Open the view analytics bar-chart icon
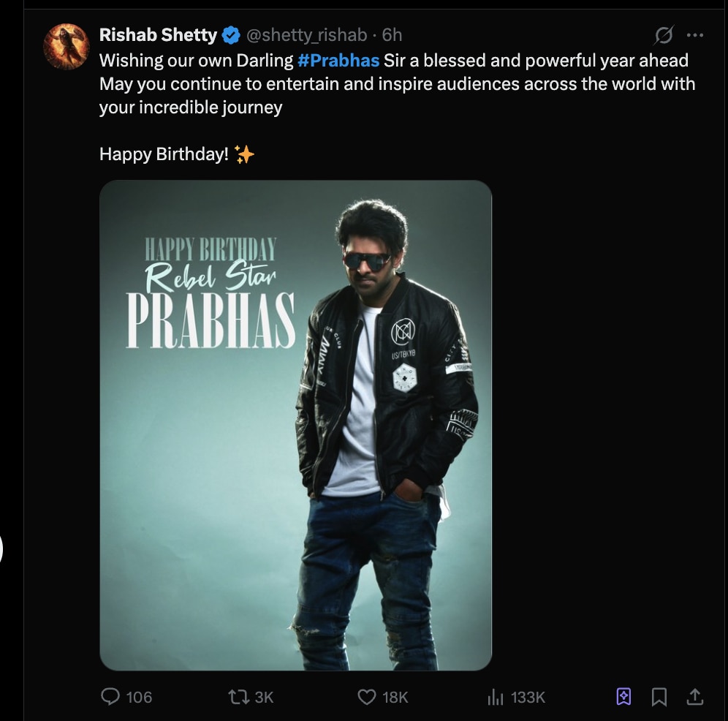The height and width of the screenshot is (721, 728). 496,698
